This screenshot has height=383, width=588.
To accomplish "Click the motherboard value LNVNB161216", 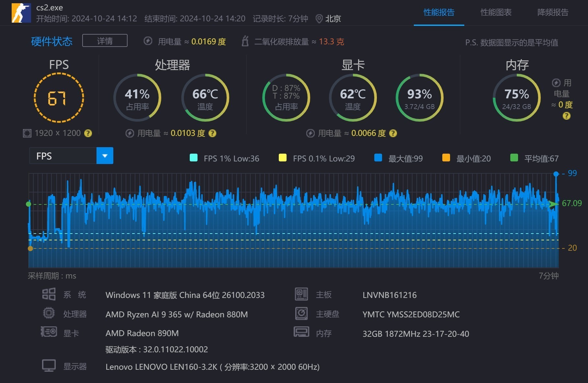I will coord(390,295).
